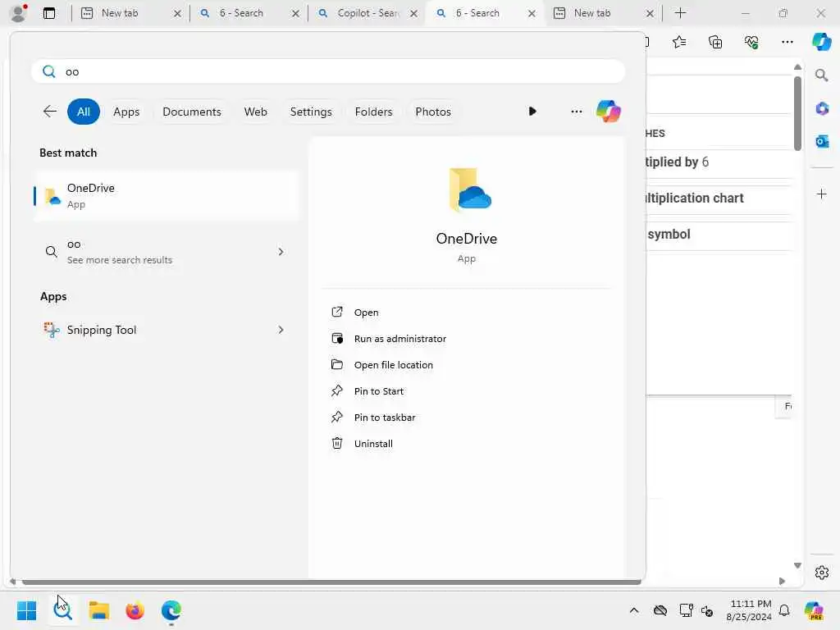The width and height of the screenshot is (840, 630).
Task: Click 'multiplication chart' suggestion in Edge
Action: [694, 199]
